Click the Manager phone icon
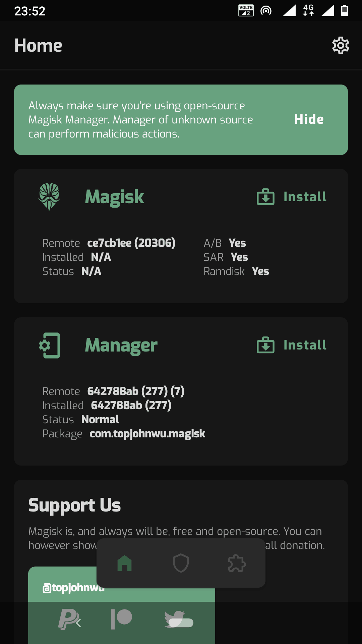Viewport: 362px width, 644px height. (50, 345)
